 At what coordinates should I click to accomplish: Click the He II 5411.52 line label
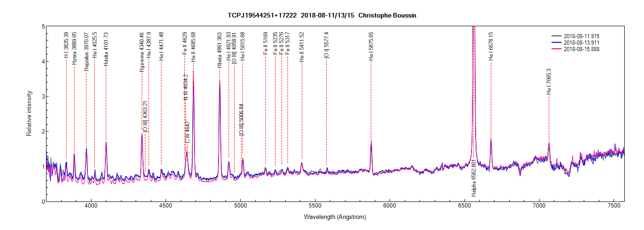[x=302, y=47]
